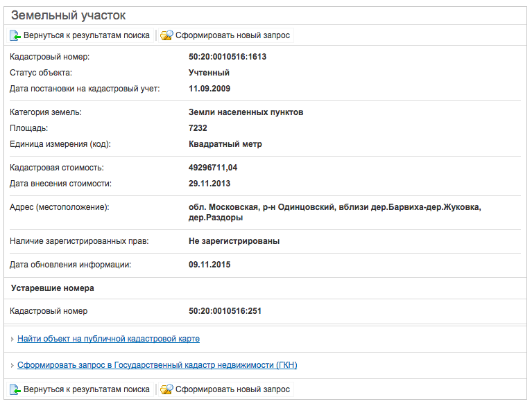Screen dimensions: 532x406
Task: Open 'Найти объект на публичной кадастровой карте' link
Action: click(x=108, y=339)
